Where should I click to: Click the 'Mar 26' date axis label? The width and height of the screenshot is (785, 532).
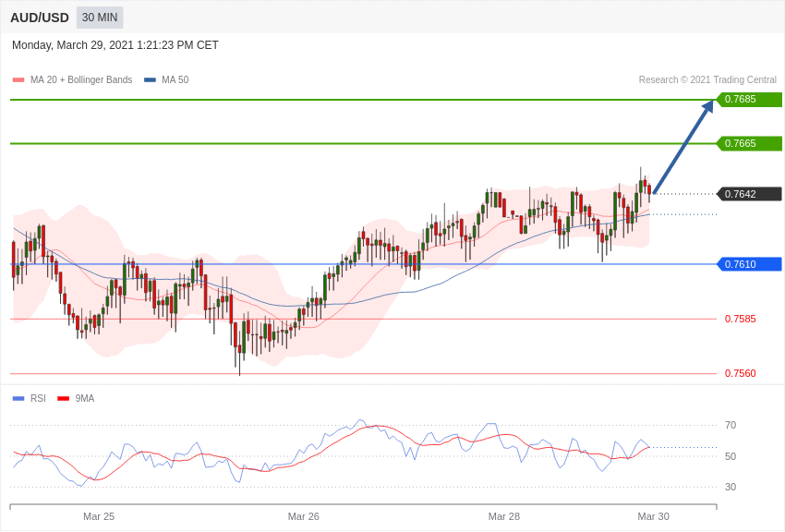click(304, 516)
